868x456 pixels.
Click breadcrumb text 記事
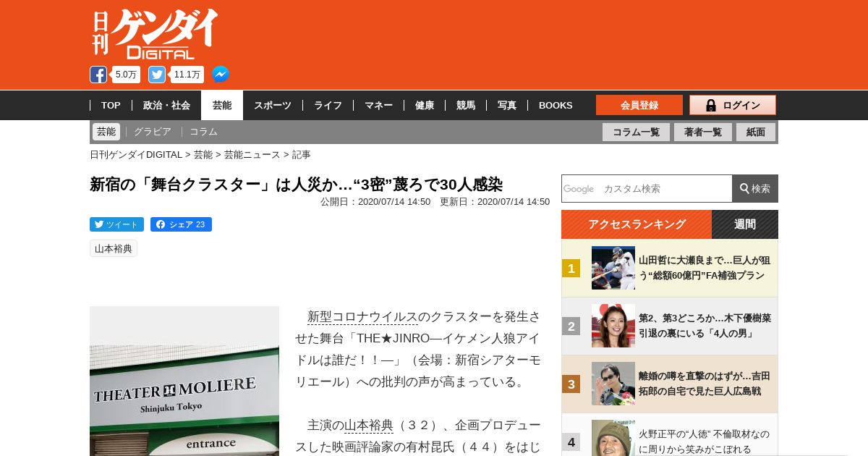[x=301, y=154]
